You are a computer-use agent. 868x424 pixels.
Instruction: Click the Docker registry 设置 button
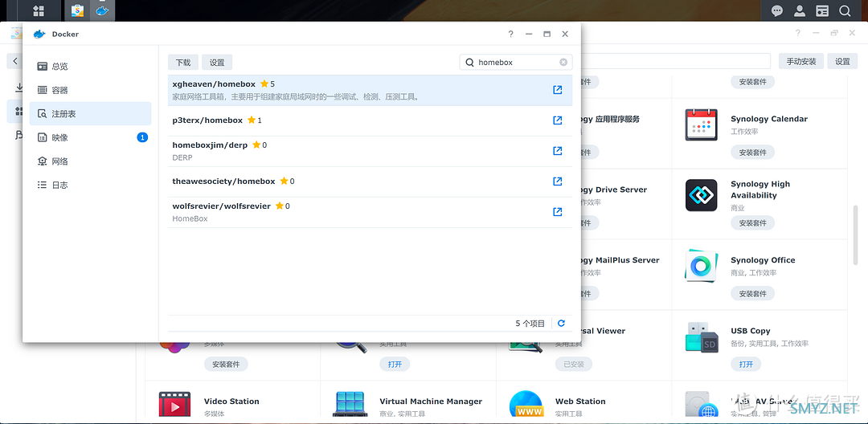[x=217, y=63]
